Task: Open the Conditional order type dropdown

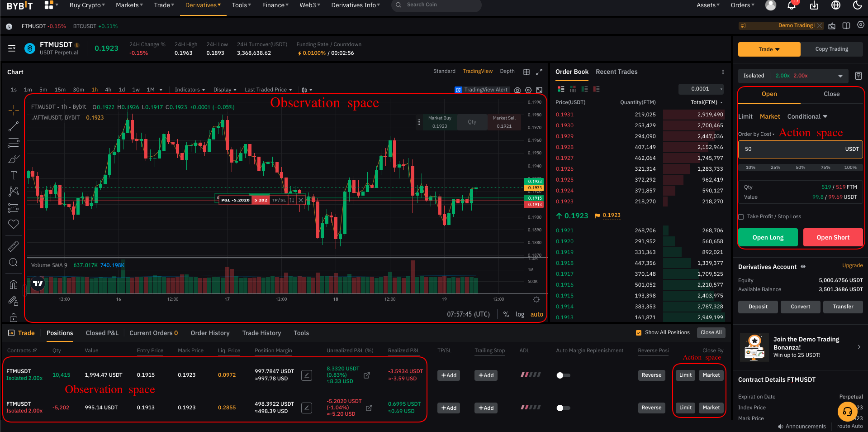Action: [x=807, y=116]
